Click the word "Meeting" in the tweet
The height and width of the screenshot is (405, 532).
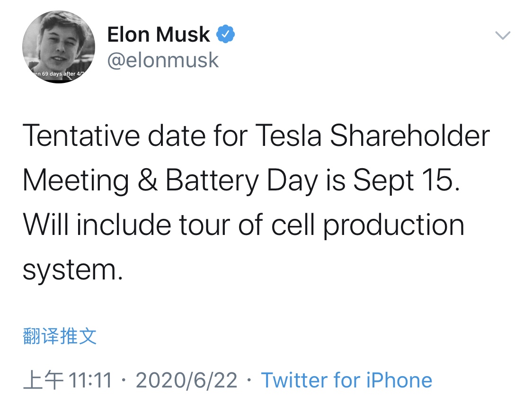76,180
